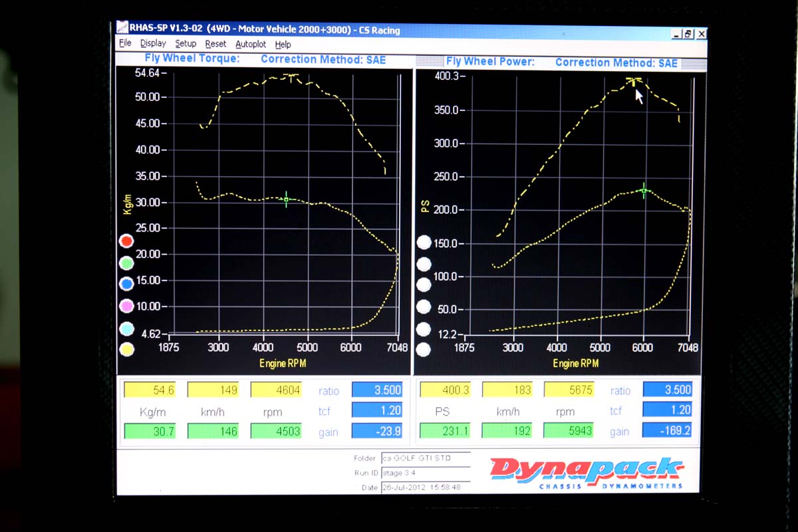Select the green run circle on torque graph
Viewport: 798px width, 532px height.
126,263
